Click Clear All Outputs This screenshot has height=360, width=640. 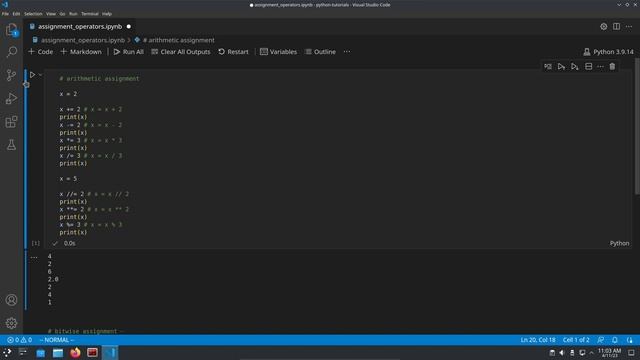coord(181,52)
